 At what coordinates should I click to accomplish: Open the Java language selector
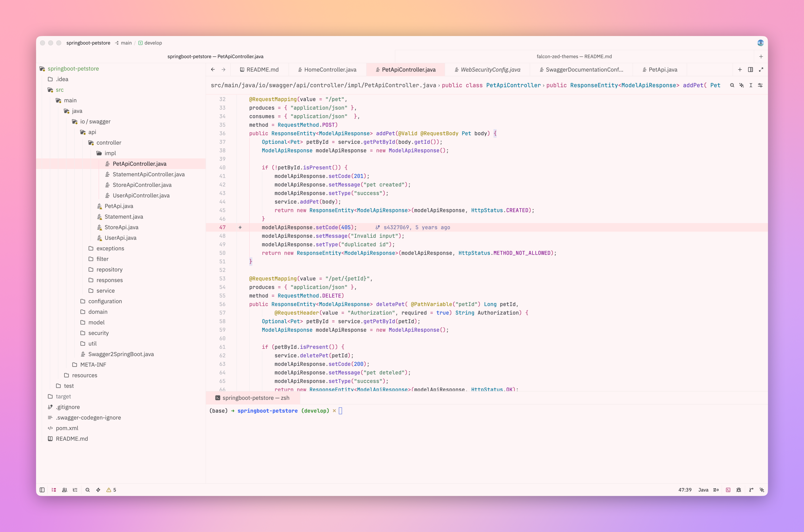point(703,490)
